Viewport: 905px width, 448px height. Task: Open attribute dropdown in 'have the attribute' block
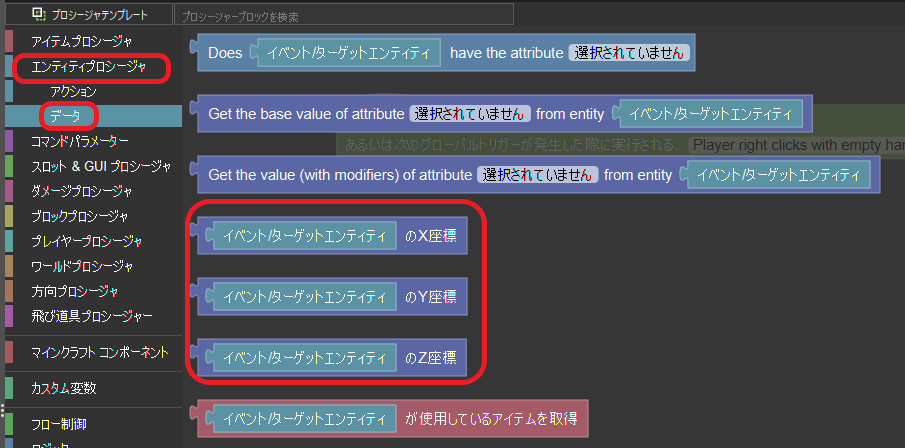tap(628, 53)
